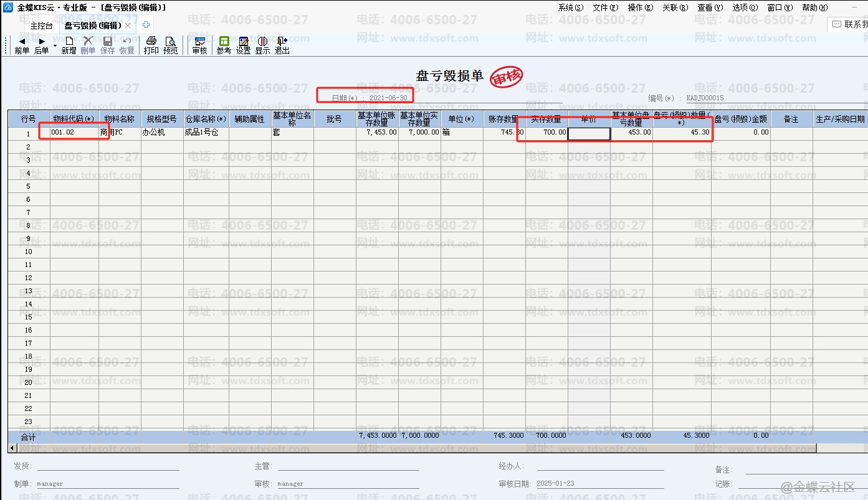Open the 设置 settings toolbar icon

click(243, 45)
